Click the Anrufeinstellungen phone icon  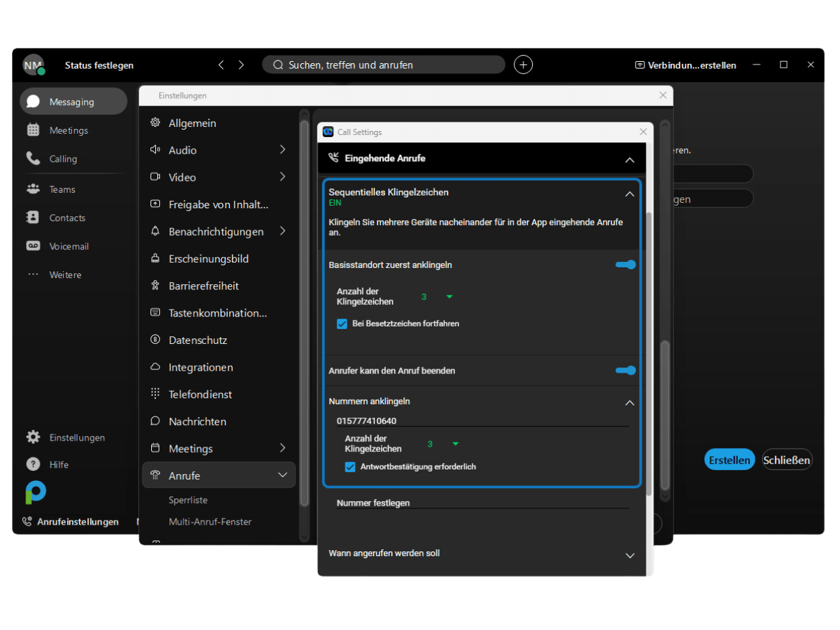[27, 521]
